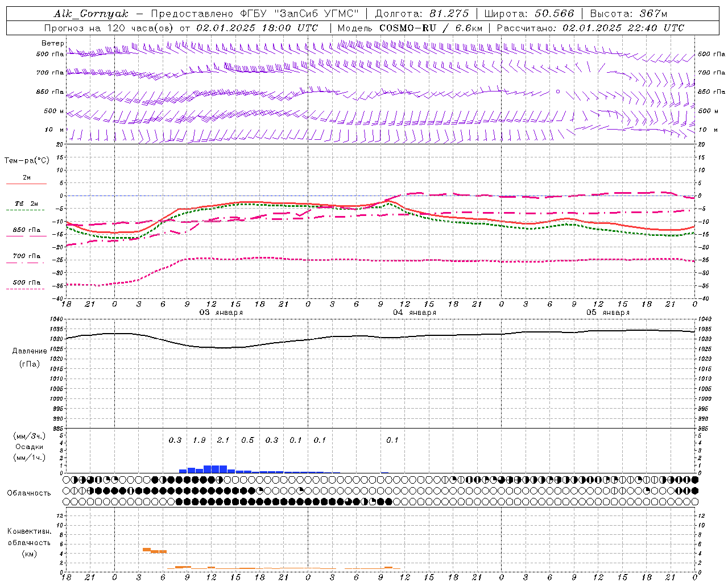Click the 10 м wind level label on the right
The image size is (728, 582).
pos(708,130)
